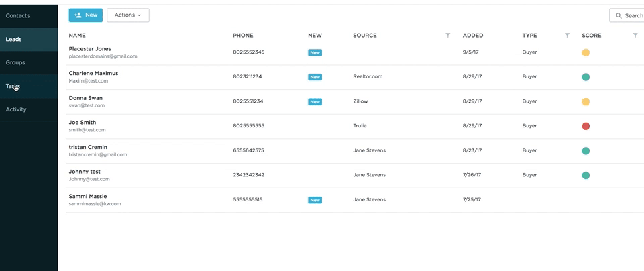Click the PHONE column header
Image resolution: width=644 pixels, height=271 pixels.
243,36
